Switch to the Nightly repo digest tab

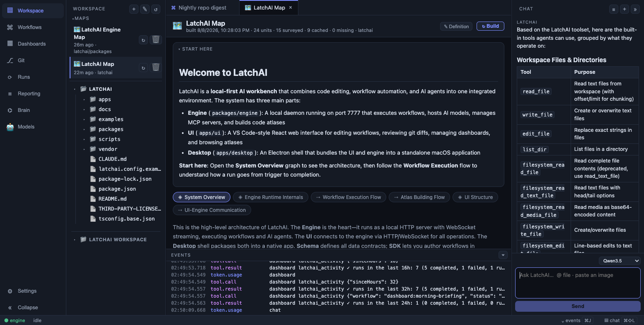202,7
